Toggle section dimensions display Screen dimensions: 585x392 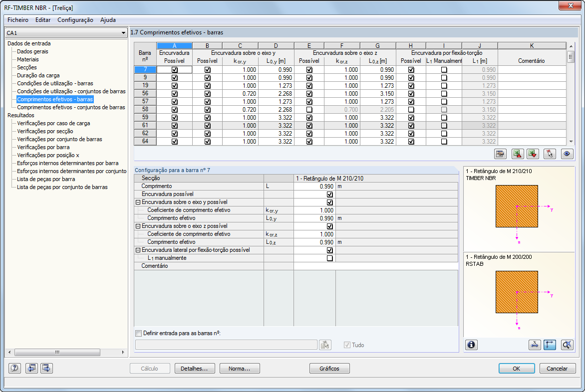pyautogui.click(x=535, y=344)
